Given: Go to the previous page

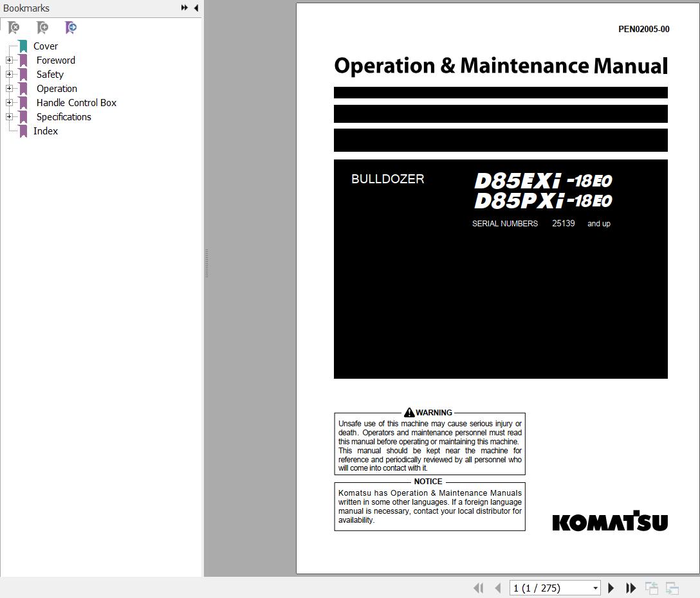Looking at the screenshot, I should 498,588.
